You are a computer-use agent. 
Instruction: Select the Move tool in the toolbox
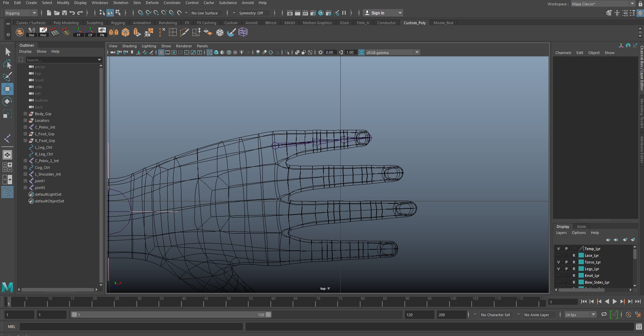(7, 89)
